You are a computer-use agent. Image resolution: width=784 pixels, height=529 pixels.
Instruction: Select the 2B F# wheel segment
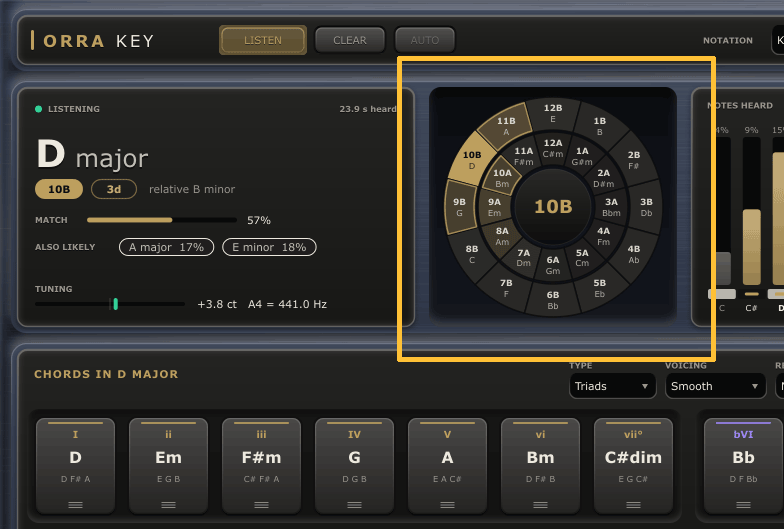click(x=634, y=160)
